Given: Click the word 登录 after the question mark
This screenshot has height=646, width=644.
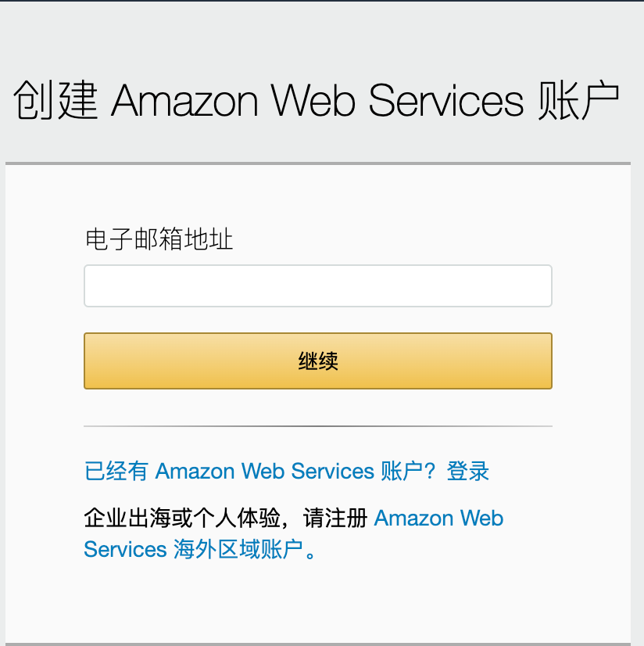Looking at the screenshot, I should coord(467,472).
